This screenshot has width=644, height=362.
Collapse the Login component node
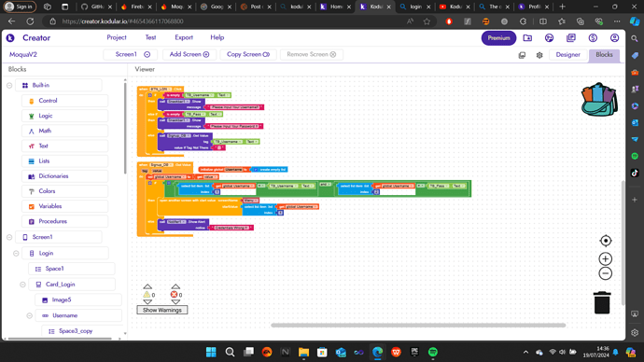coord(16,253)
